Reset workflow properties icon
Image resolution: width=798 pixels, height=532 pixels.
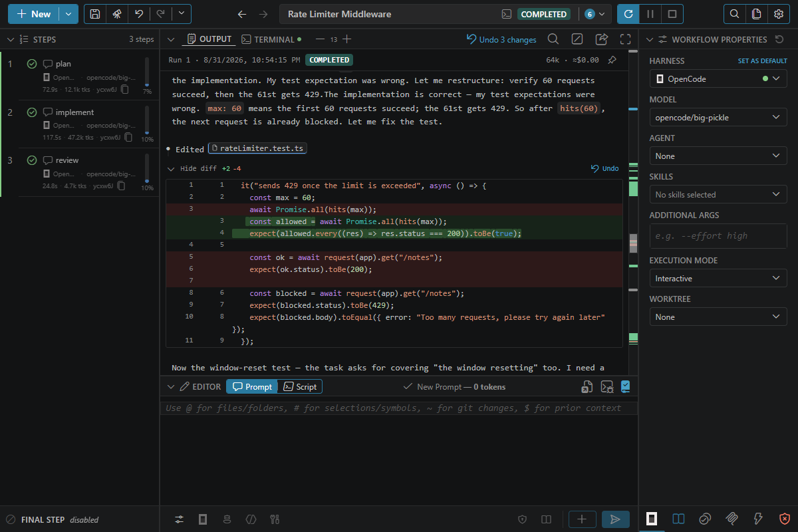pos(779,39)
